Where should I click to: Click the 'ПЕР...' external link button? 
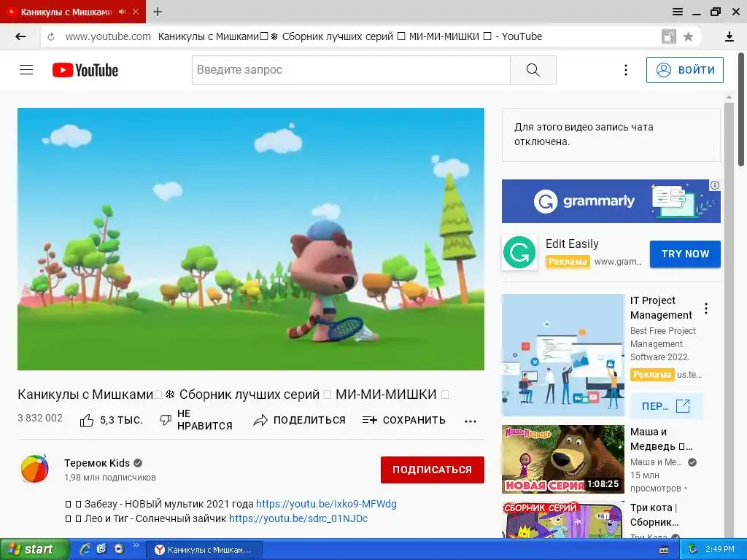tap(666, 405)
